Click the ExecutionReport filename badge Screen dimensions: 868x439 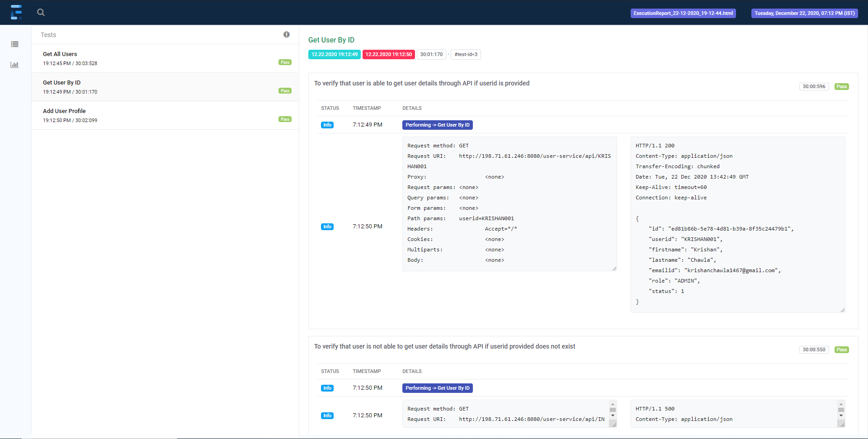tap(683, 13)
